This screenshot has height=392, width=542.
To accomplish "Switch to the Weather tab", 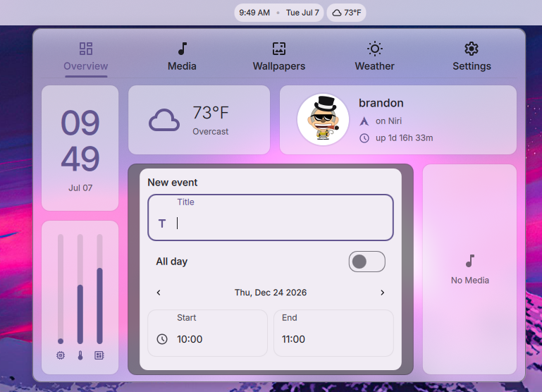I will pos(375,56).
